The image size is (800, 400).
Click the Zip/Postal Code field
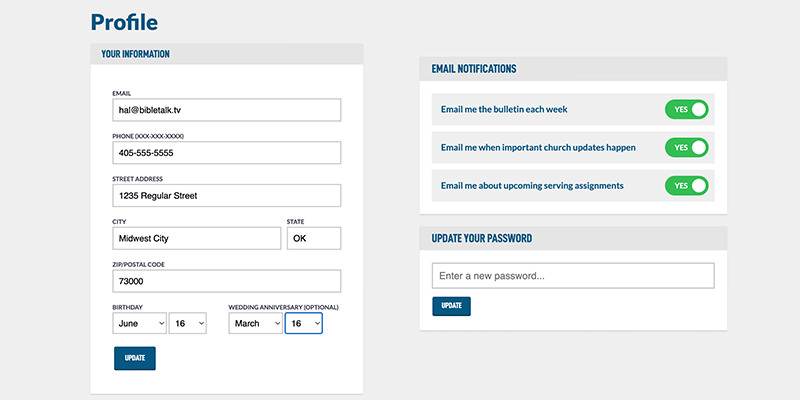coord(227,281)
